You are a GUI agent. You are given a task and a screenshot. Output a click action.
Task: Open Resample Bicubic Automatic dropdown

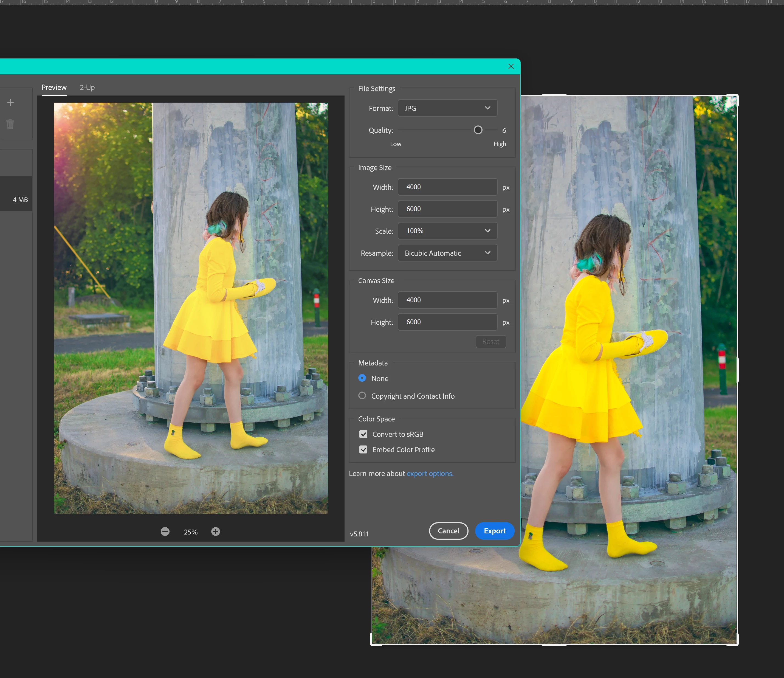(x=447, y=253)
